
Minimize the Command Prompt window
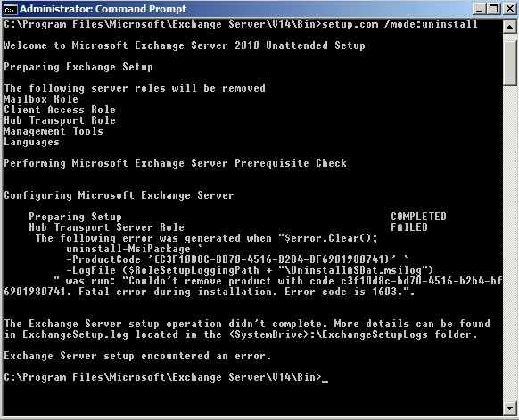pyautogui.click(x=479, y=9)
